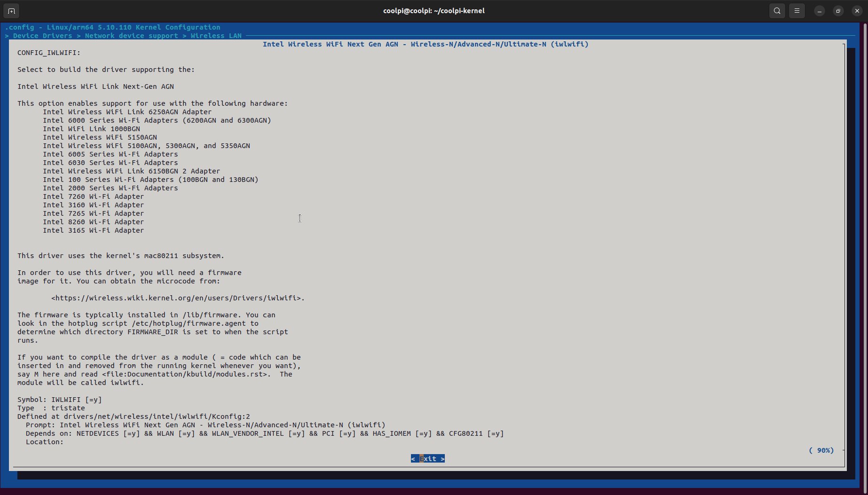Activate the Exit button
This screenshot has width=868, height=495.
click(x=428, y=459)
